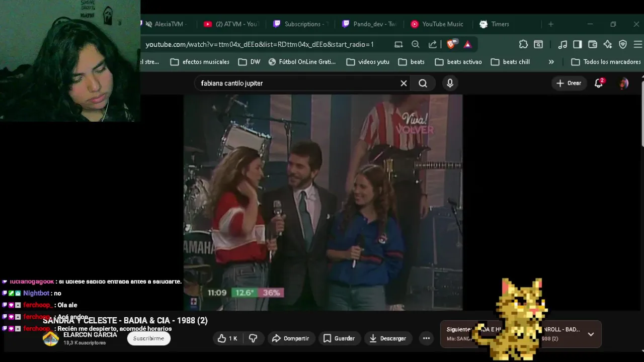This screenshot has width=644, height=362.
Task: Click the VPN shield icon in toolbar
Action: (623, 44)
